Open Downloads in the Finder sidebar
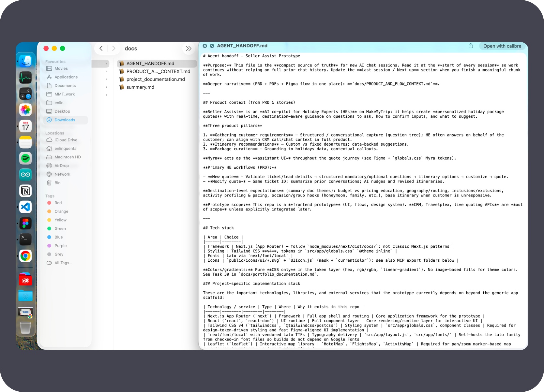Screen dimensions: 544x392 [65, 120]
